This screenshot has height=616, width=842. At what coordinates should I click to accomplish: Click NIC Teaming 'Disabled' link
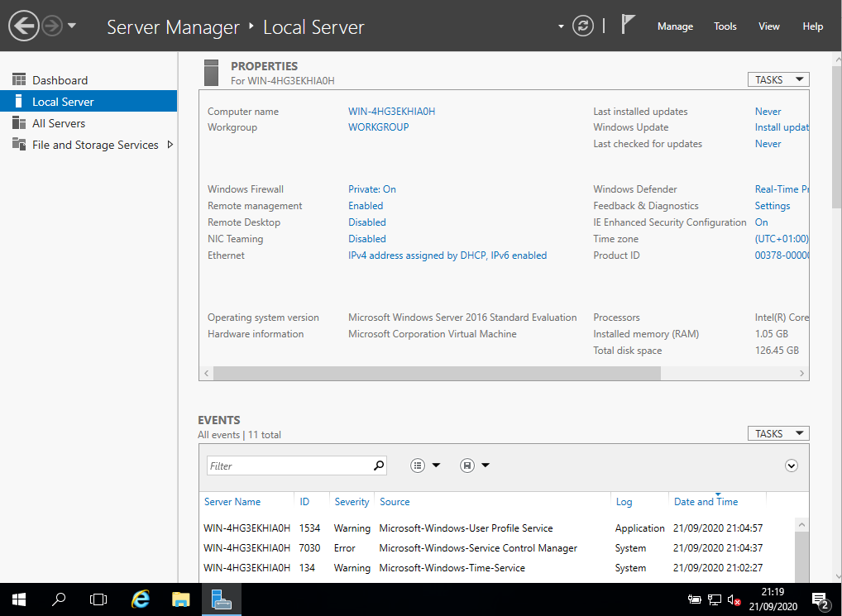pyautogui.click(x=366, y=239)
